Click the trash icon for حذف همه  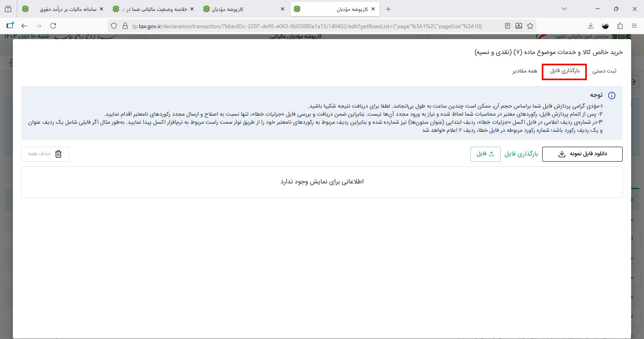(x=58, y=154)
